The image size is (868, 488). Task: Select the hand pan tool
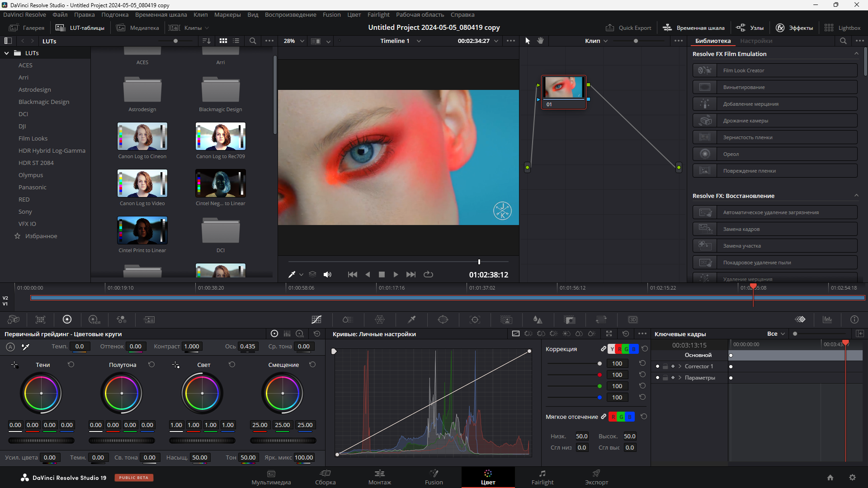540,41
